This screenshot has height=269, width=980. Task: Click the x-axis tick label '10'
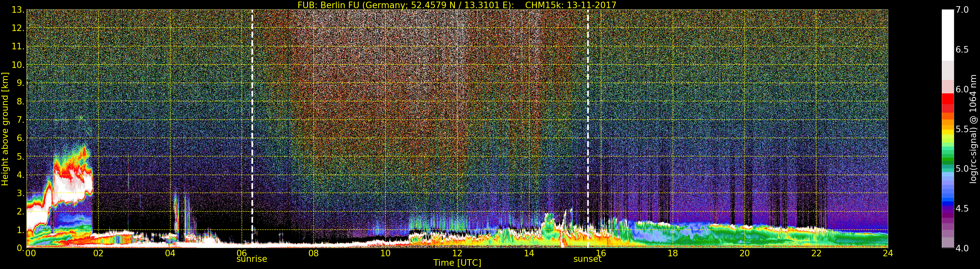[385, 253]
